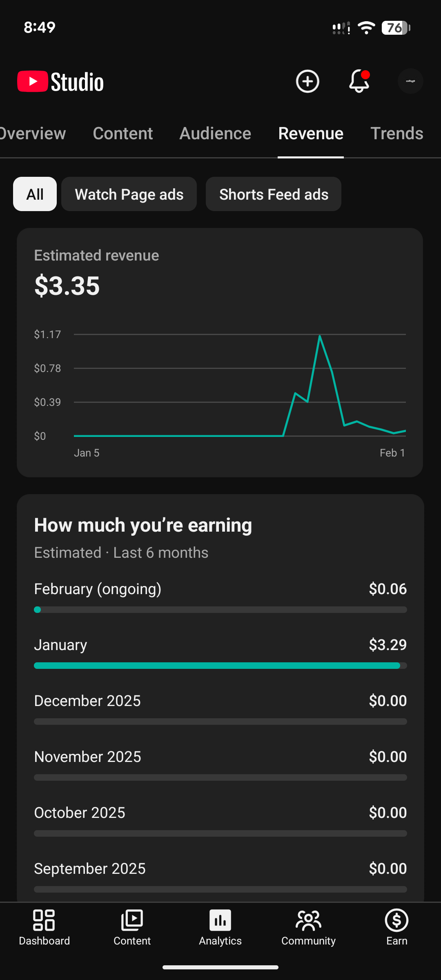Image resolution: width=441 pixels, height=980 pixels.
Task: Open the account profile avatar
Action: 410,81
